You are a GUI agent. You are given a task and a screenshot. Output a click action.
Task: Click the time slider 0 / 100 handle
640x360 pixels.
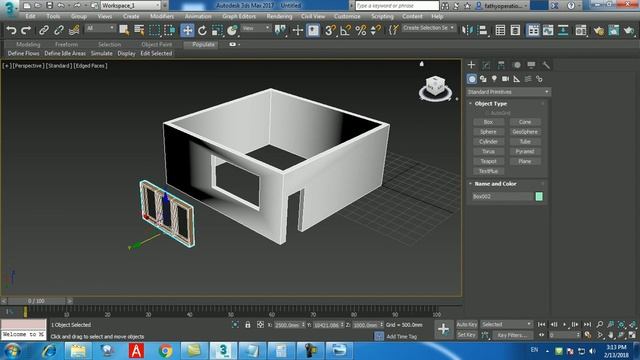36,301
